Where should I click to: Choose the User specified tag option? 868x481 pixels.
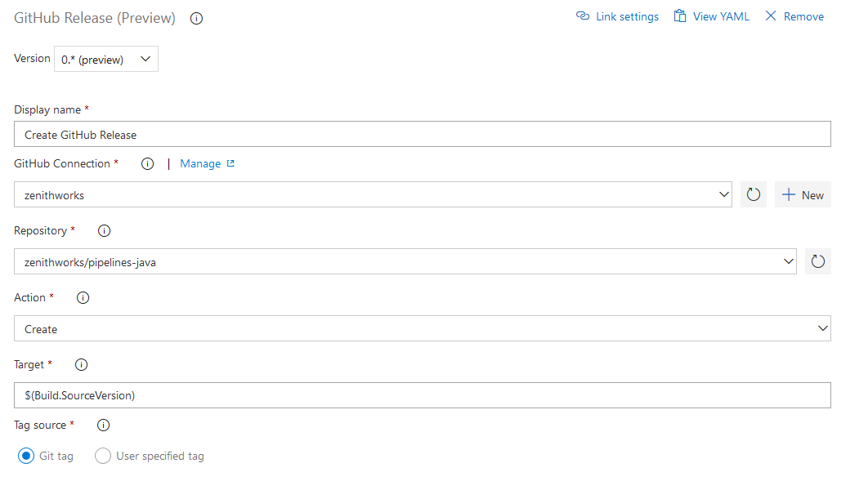[x=103, y=456]
